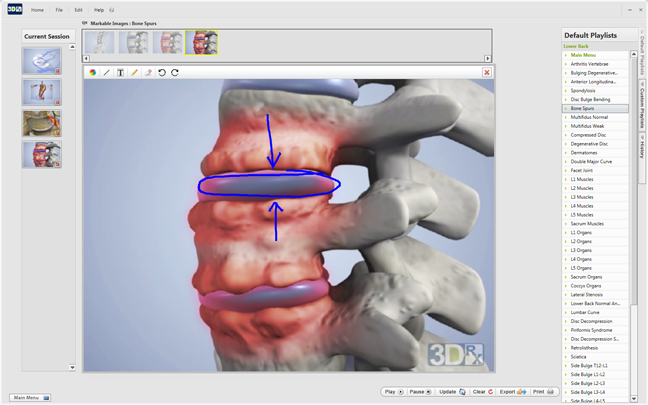
Task: Open first Current Session thumbnail
Action: [x=42, y=61]
